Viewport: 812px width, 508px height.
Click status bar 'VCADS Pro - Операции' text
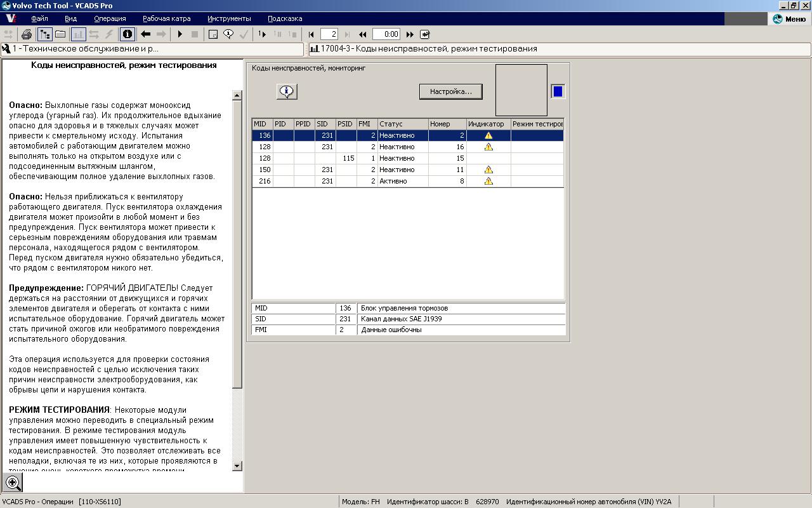click(38, 502)
